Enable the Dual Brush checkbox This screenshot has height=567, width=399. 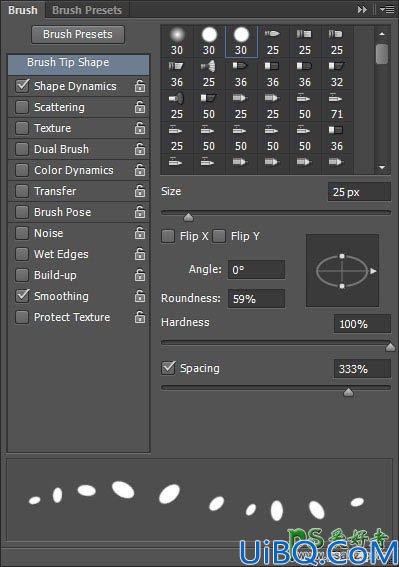click(x=22, y=149)
